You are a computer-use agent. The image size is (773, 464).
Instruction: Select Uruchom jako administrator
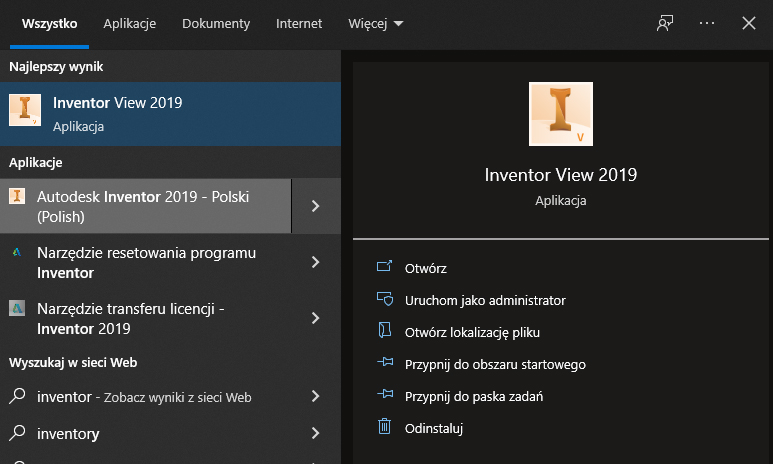pos(485,300)
